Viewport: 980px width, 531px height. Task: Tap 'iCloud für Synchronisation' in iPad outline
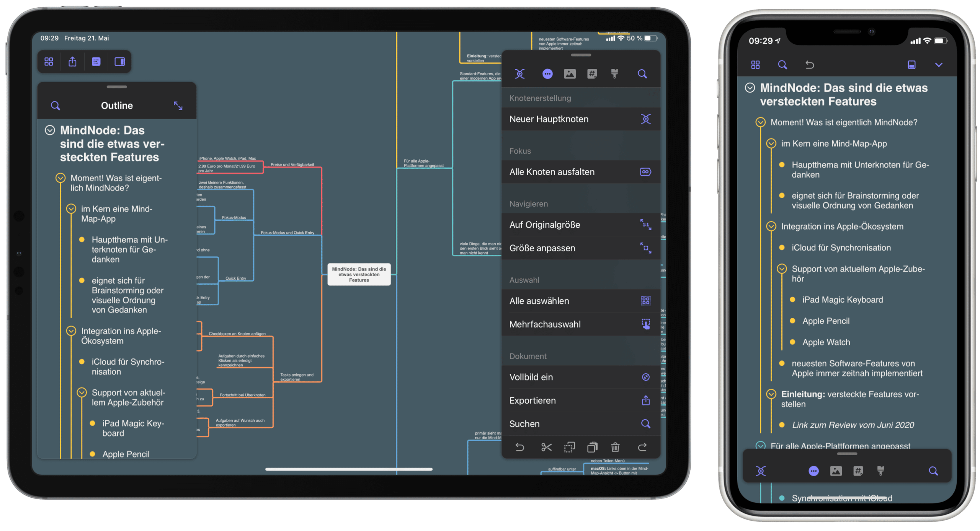point(128,366)
